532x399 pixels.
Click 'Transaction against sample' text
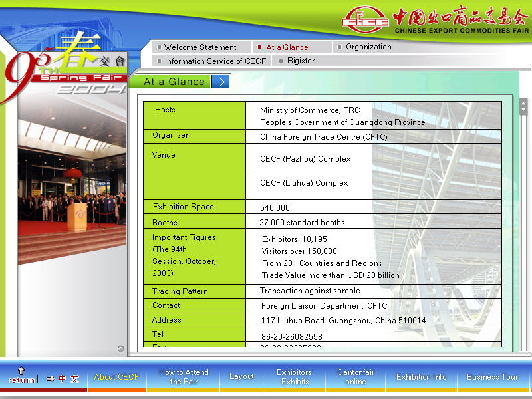click(310, 291)
